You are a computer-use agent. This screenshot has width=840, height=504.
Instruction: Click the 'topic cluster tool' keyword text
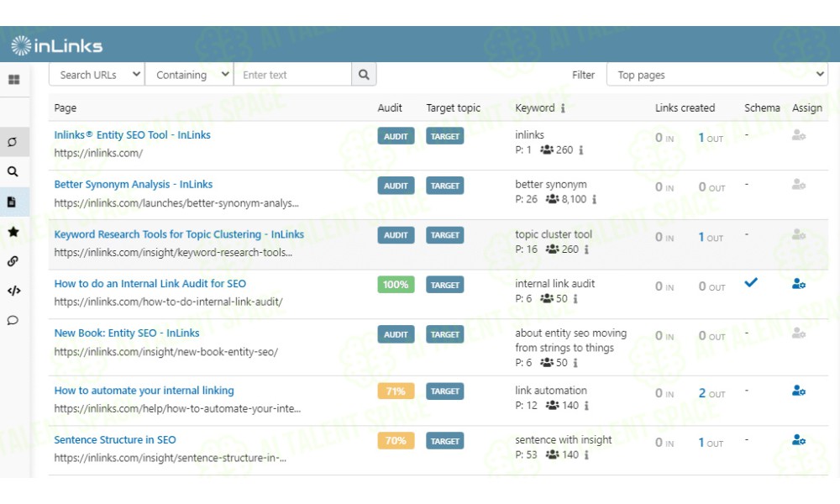click(x=554, y=234)
